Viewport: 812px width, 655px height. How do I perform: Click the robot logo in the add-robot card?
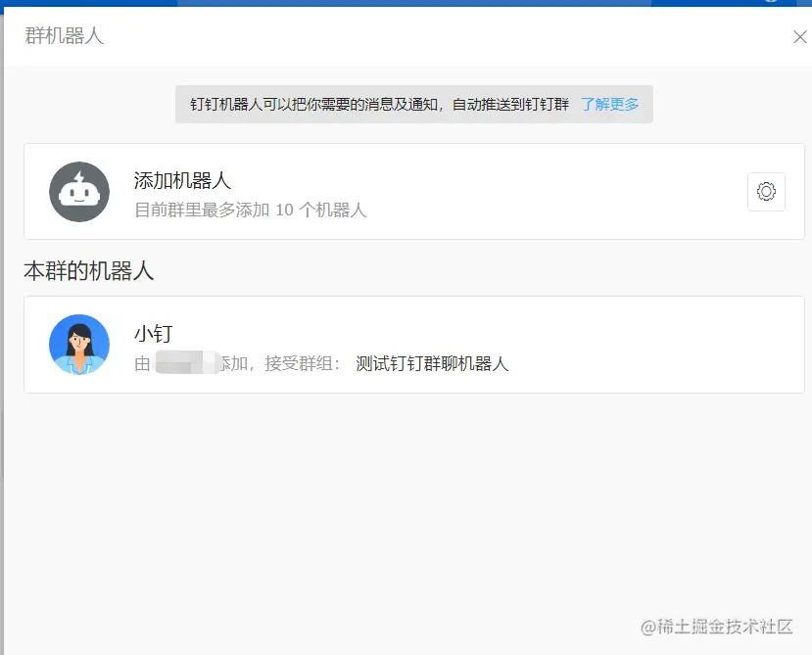tap(79, 192)
